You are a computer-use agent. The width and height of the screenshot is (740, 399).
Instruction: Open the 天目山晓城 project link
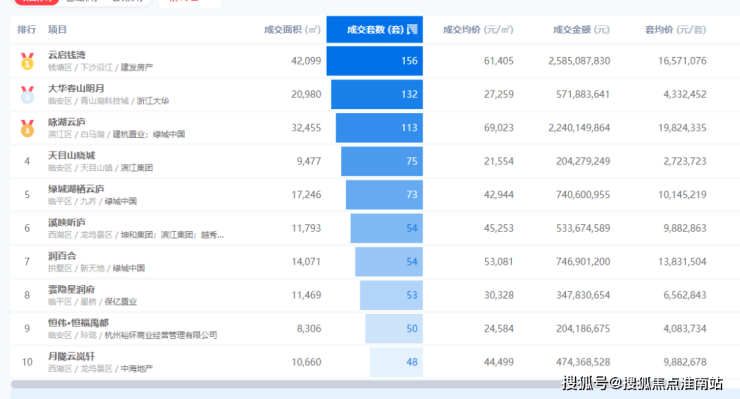[x=71, y=155]
